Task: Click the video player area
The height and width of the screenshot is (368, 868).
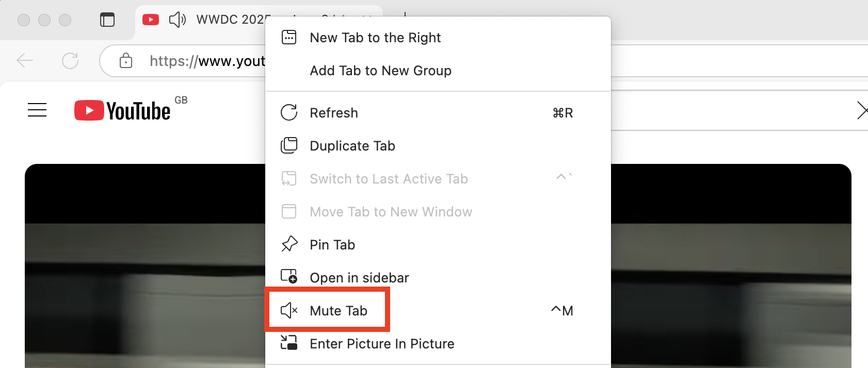Action: click(144, 268)
